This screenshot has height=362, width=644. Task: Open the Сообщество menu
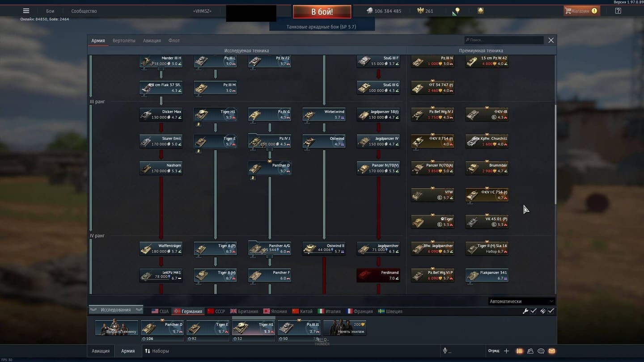(84, 11)
